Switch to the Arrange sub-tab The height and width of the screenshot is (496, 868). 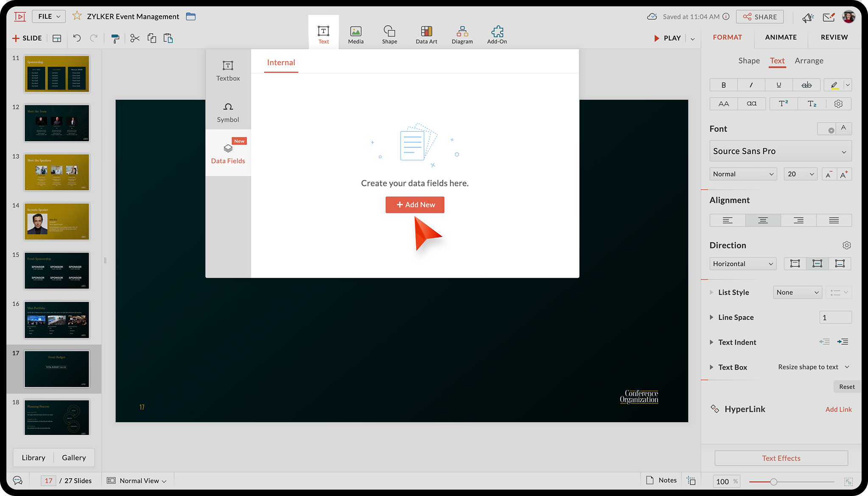(809, 61)
